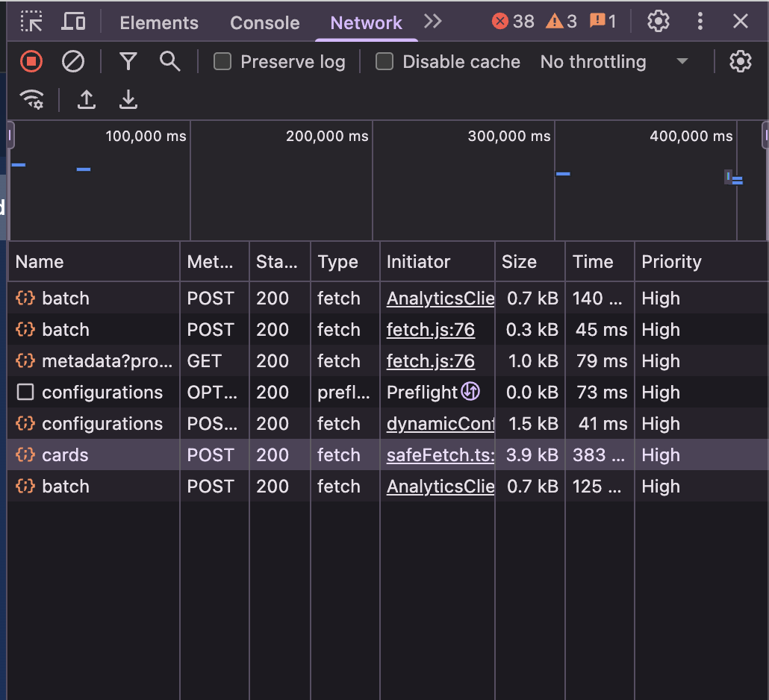The image size is (769, 700).
Task: Close the DevTools panel
Action: 740,22
